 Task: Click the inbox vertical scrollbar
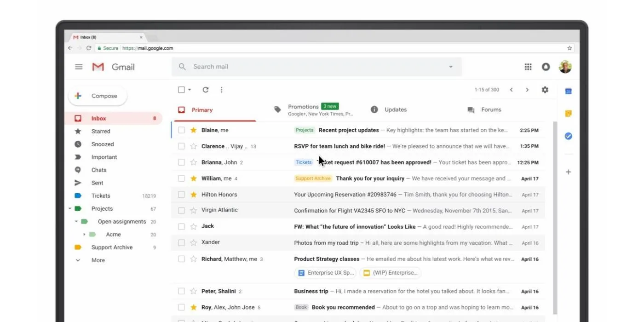tap(555, 218)
